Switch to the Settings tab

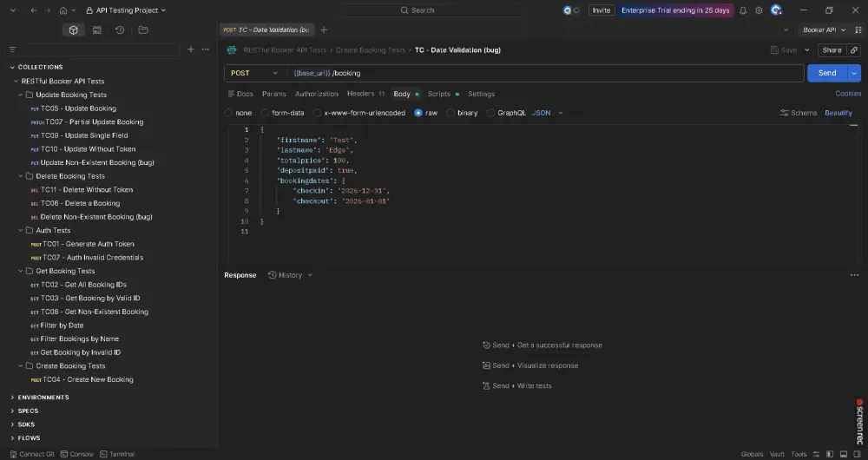[x=481, y=94]
